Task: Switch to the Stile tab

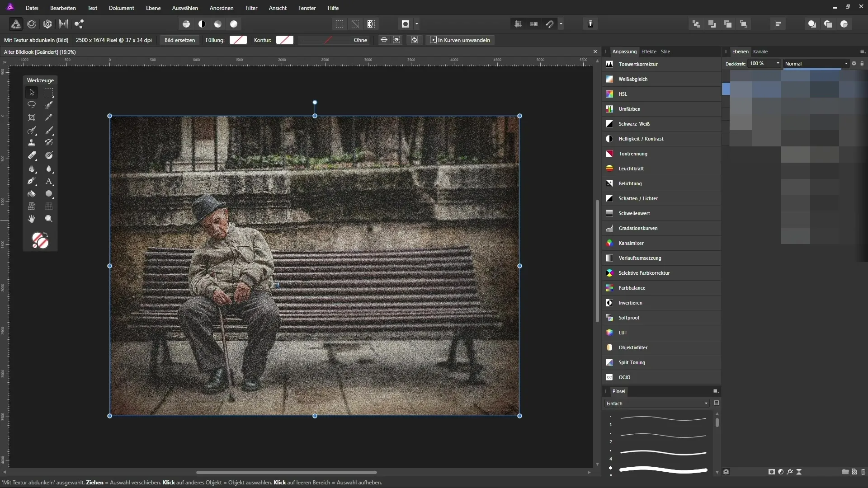Action: [x=665, y=52]
